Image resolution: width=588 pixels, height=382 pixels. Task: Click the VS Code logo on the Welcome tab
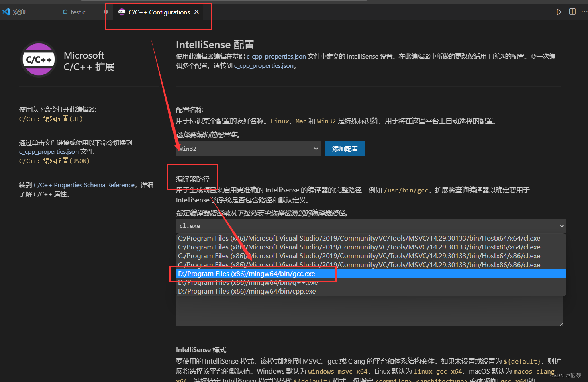click(x=6, y=12)
